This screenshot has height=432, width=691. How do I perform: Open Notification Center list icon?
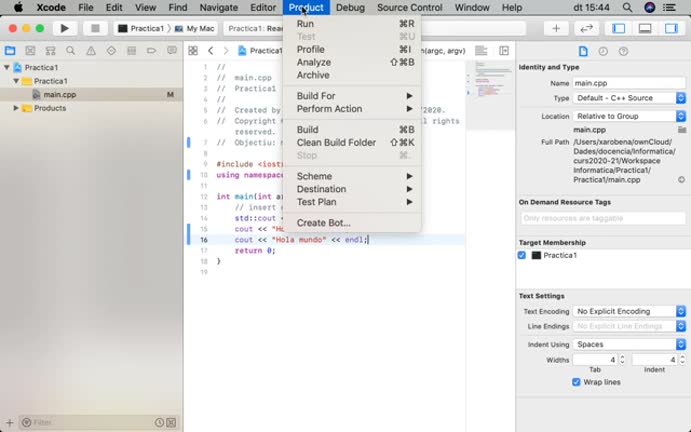pyautogui.click(x=669, y=7)
